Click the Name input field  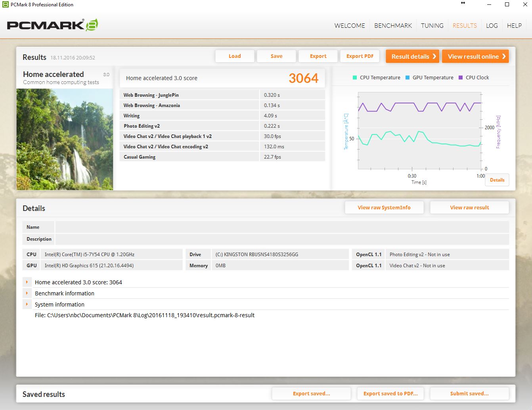click(x=282, y=227)
